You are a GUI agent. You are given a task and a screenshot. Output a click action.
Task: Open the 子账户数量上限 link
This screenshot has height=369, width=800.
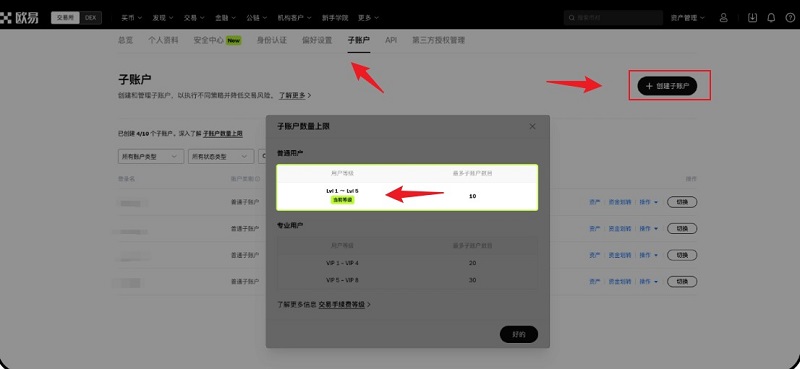tap(223, 134)
